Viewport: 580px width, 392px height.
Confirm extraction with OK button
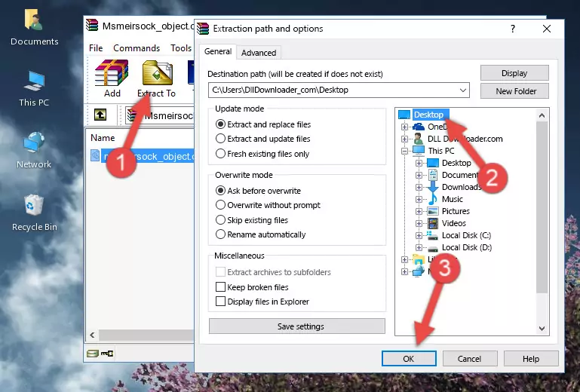click(x=409, y=359)
